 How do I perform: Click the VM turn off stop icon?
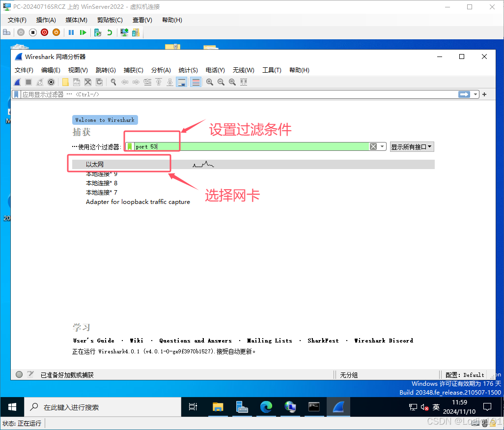32,32
